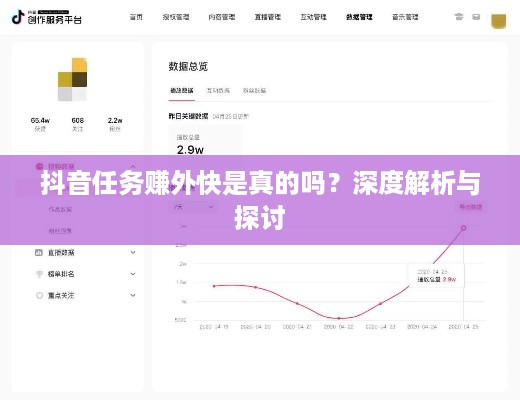Click the Douyin 创作服务平台 logo
The width and height of the screenshot is (520, 400).
coord(46,17)
